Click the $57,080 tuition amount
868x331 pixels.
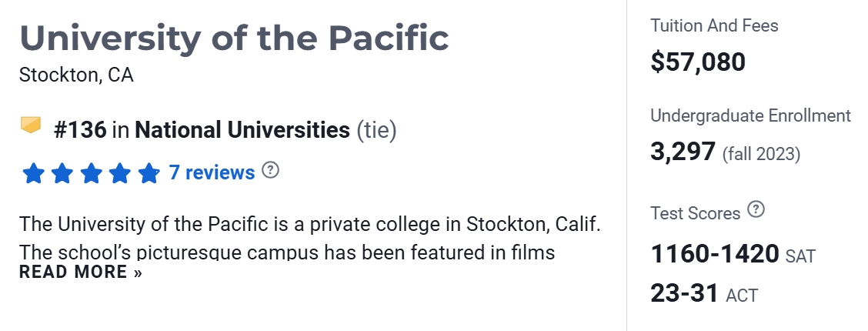pos(698,62)
